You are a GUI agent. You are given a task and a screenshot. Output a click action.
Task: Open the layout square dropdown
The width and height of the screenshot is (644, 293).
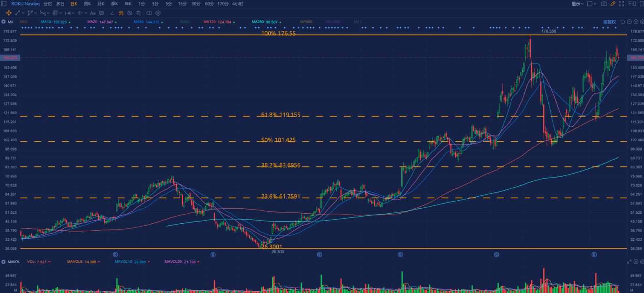pyautogui.click(x=592, y=4)
